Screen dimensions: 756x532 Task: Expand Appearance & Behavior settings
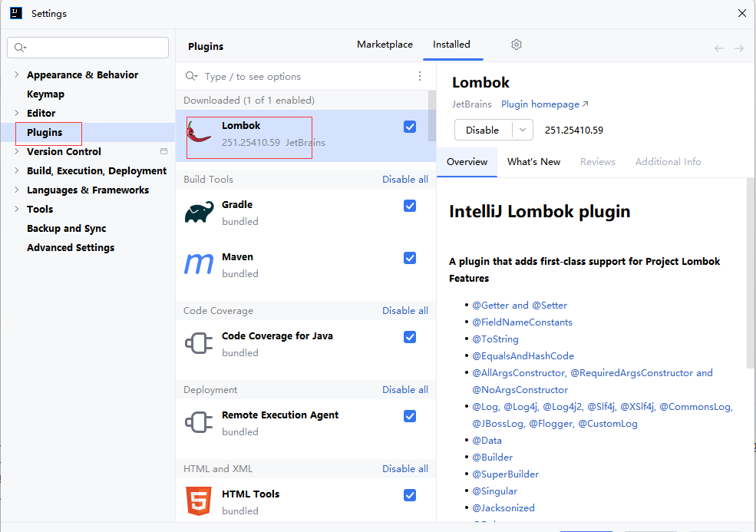(x=17, y=74)
